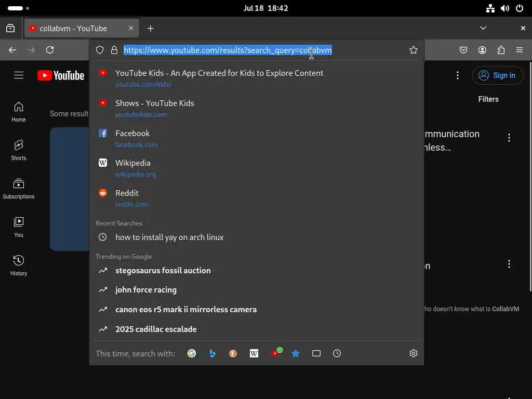The image size is (532, 399).
Task: Select trending 2025 cadillac escalade
Action: (x=257, y=329)
